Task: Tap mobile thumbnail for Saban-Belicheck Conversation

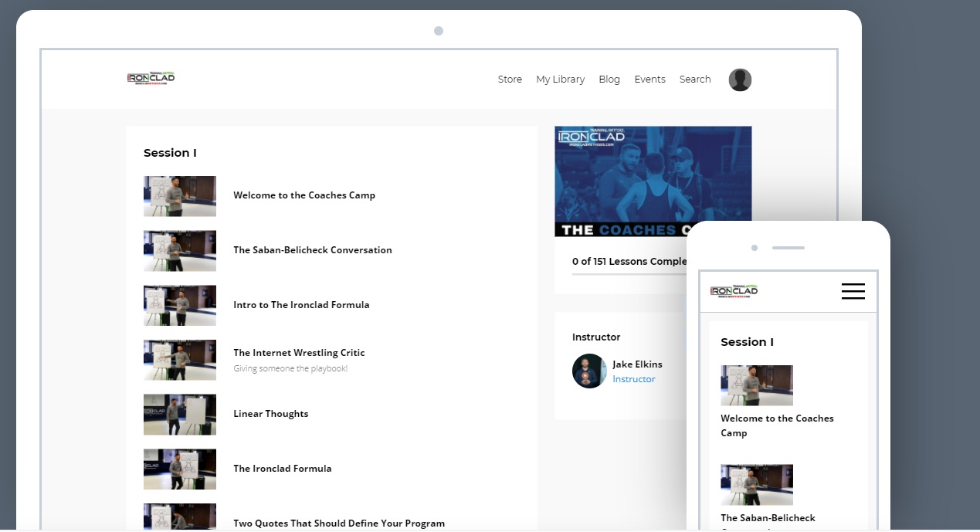Action: pos(757,485)
